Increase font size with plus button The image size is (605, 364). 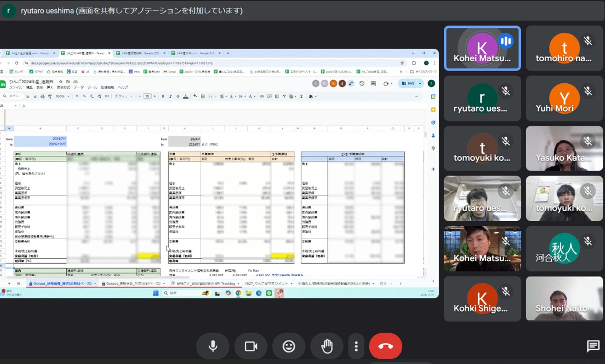pos(155,97)
